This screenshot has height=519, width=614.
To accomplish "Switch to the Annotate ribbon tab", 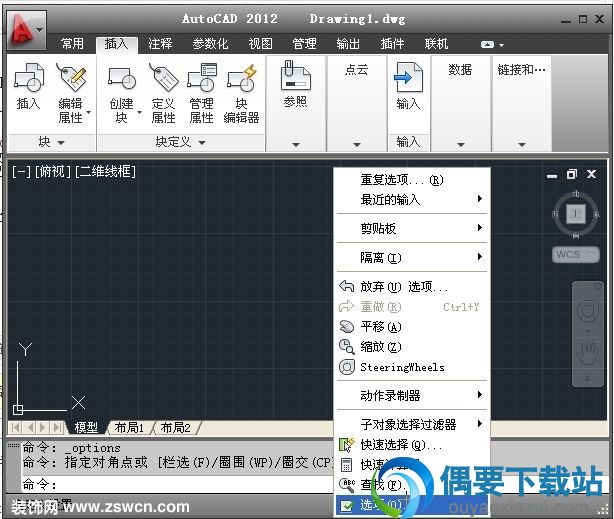I will pos(160,43).
